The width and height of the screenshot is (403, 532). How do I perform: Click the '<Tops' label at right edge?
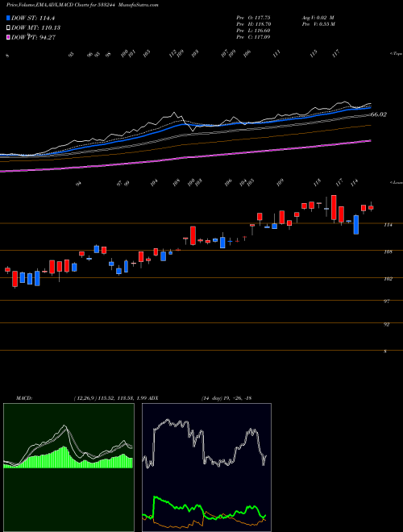coord(396,54)
